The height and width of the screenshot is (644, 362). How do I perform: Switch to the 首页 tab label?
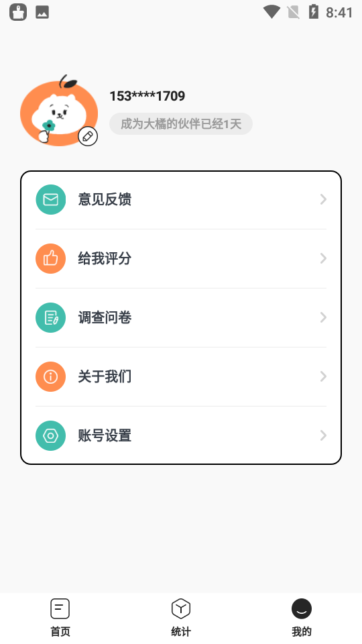[60, 631]
